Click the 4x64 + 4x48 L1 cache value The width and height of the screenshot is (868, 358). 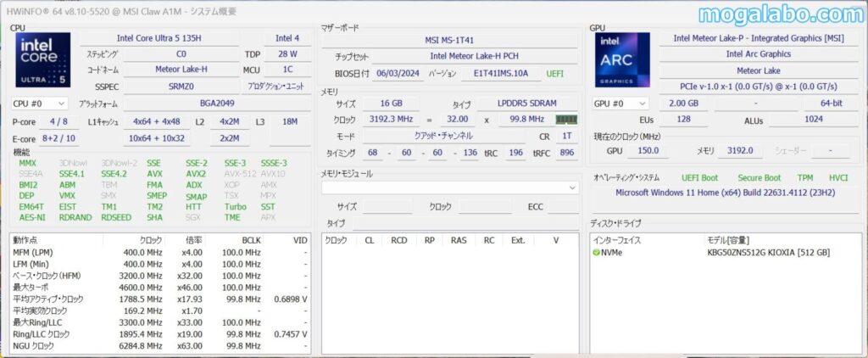[x=157, y=121]
